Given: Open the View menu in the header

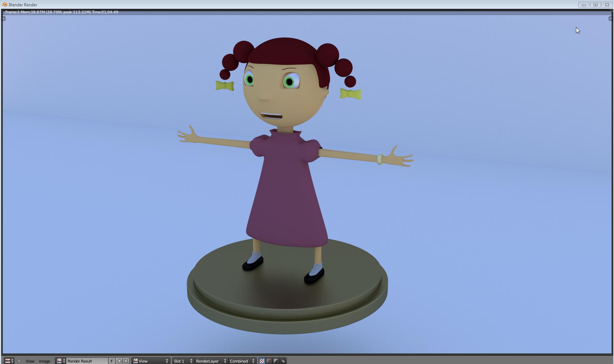Looking at the screenshot, I should pyautogui.click(x=30, y=361).
